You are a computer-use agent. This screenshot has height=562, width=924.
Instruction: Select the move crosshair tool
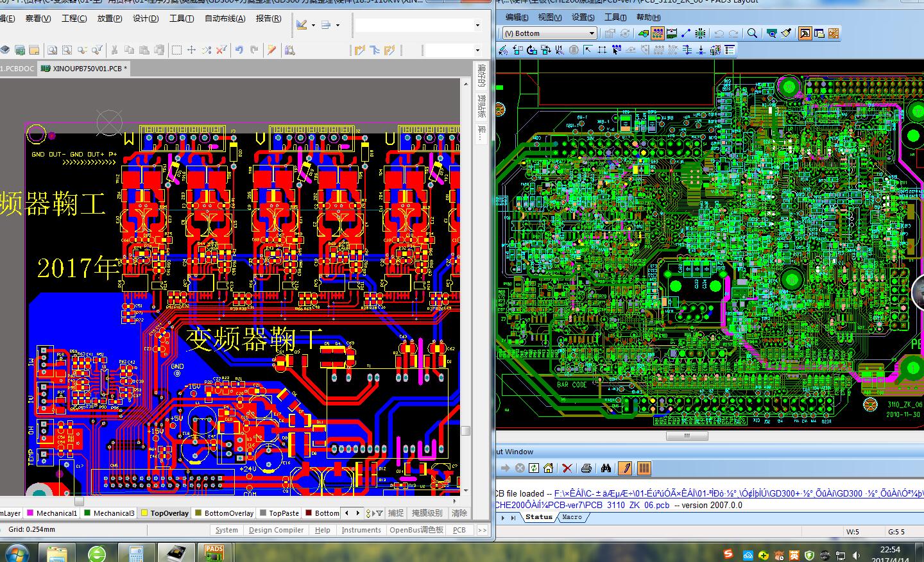click(x=191, y=49)
